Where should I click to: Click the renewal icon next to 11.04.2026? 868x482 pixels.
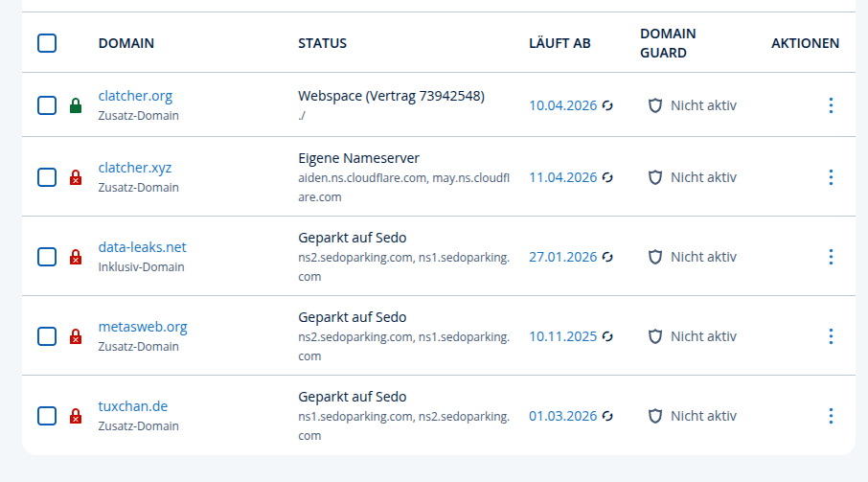tap(607, 177)
